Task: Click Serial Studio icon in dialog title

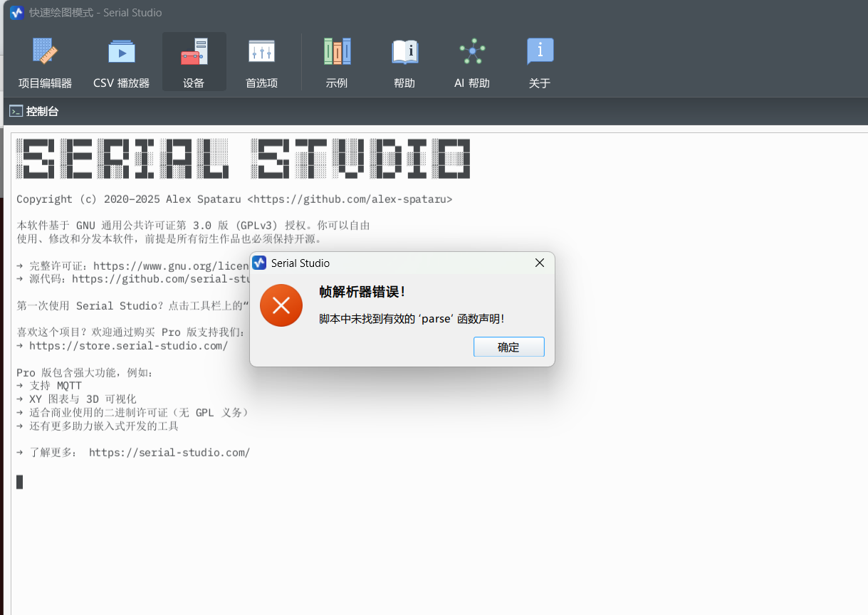Action: pyautogui.click(x=259, y=263)
